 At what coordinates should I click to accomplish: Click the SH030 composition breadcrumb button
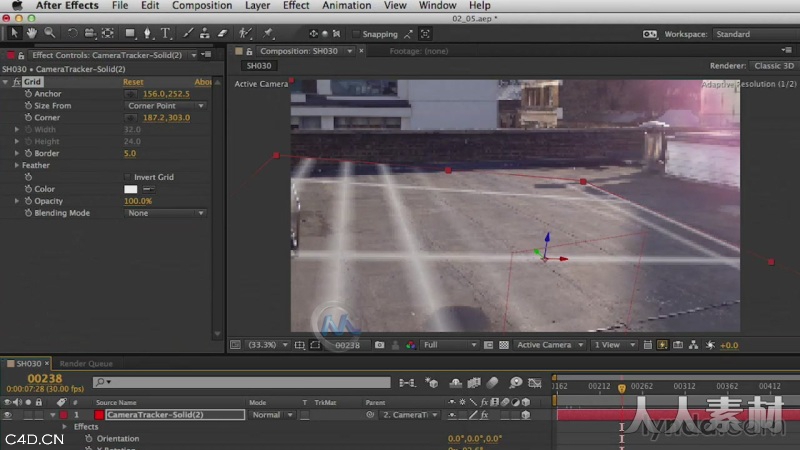coord(259,66)
